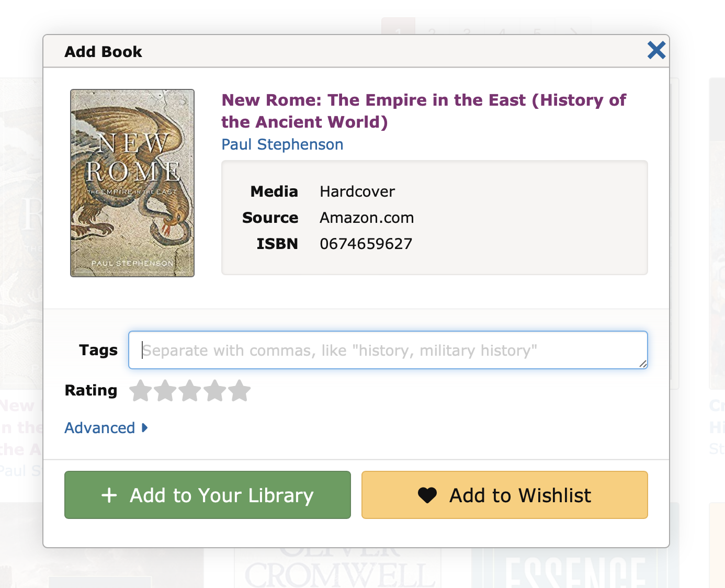Click the plus icon on Add to Your Library
This screenshot has width=725, height=588.
110,495
